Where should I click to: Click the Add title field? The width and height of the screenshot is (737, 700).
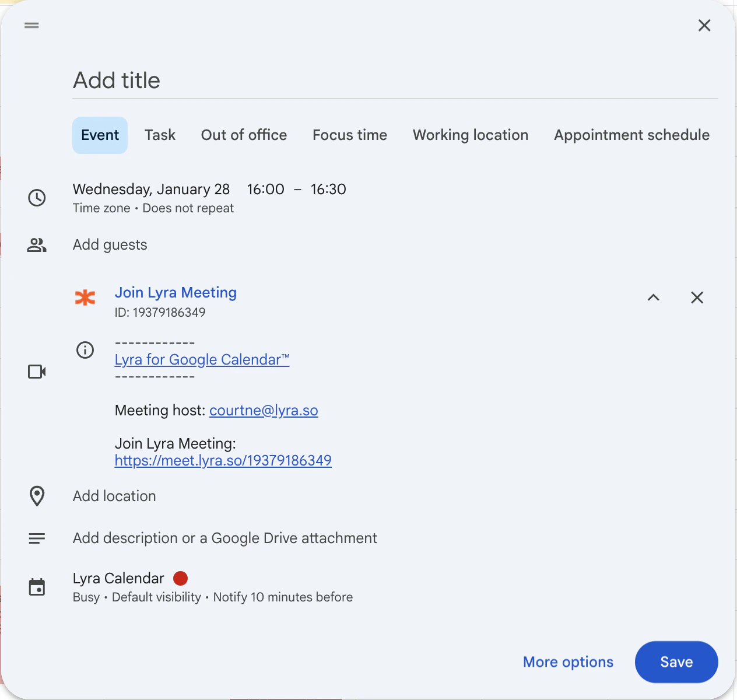tap(395, 80)
